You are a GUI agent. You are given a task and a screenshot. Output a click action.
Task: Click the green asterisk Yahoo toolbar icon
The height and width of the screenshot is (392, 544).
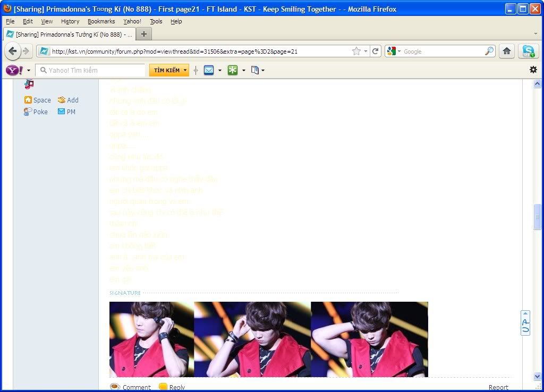pyautogui.click(x=233, y=71)
